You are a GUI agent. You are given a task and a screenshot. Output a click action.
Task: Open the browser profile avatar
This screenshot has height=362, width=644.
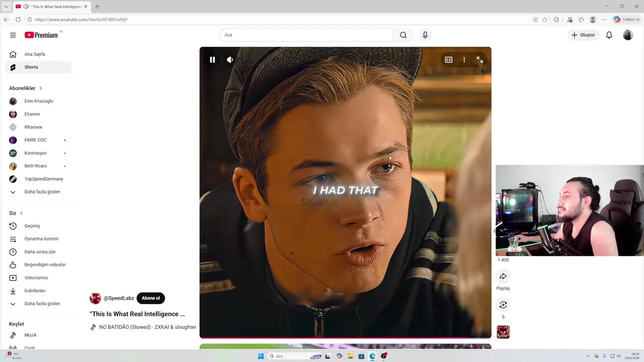click(x=593, y=20)
